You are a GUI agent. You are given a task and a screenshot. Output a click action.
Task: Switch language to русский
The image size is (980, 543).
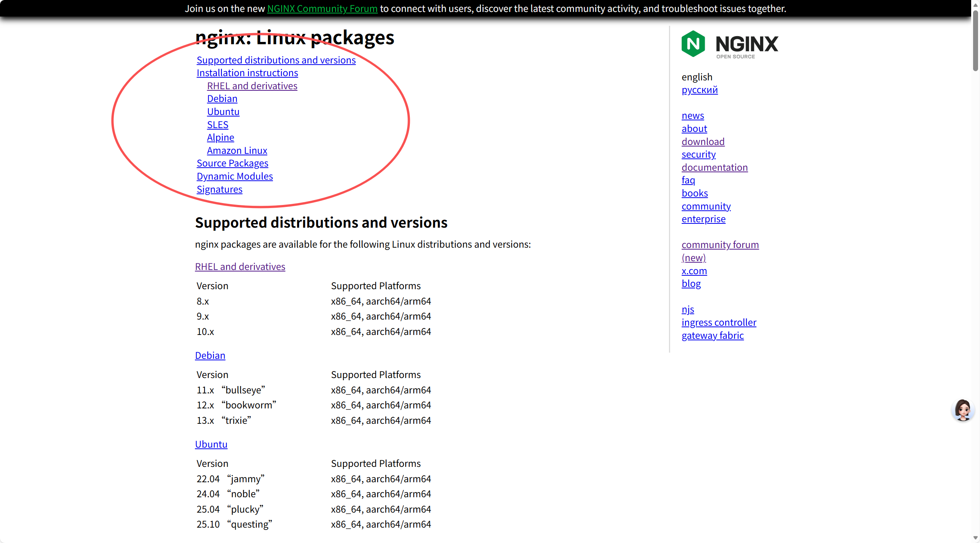(699, 90)
